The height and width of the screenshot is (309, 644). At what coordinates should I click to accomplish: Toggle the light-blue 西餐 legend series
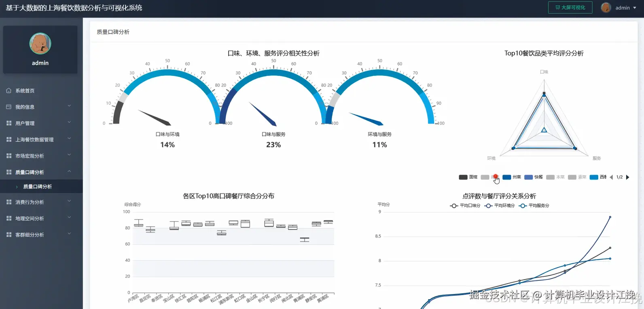tap(598, 177)
